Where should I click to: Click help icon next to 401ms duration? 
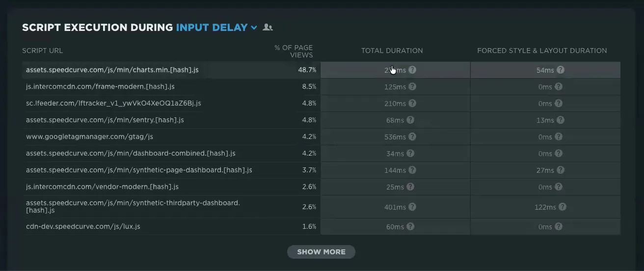click(x=412, y=207)
